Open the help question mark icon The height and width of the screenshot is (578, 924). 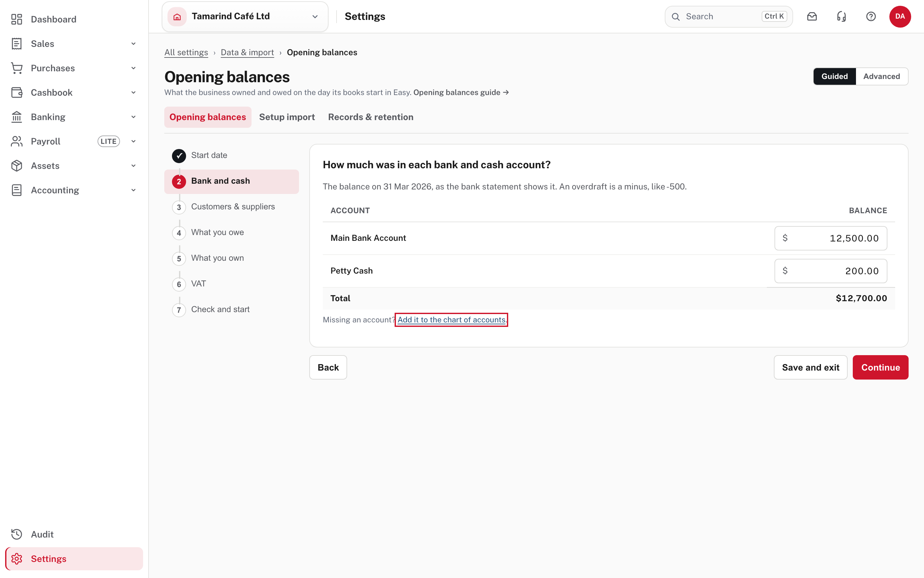tap(870, 16)
